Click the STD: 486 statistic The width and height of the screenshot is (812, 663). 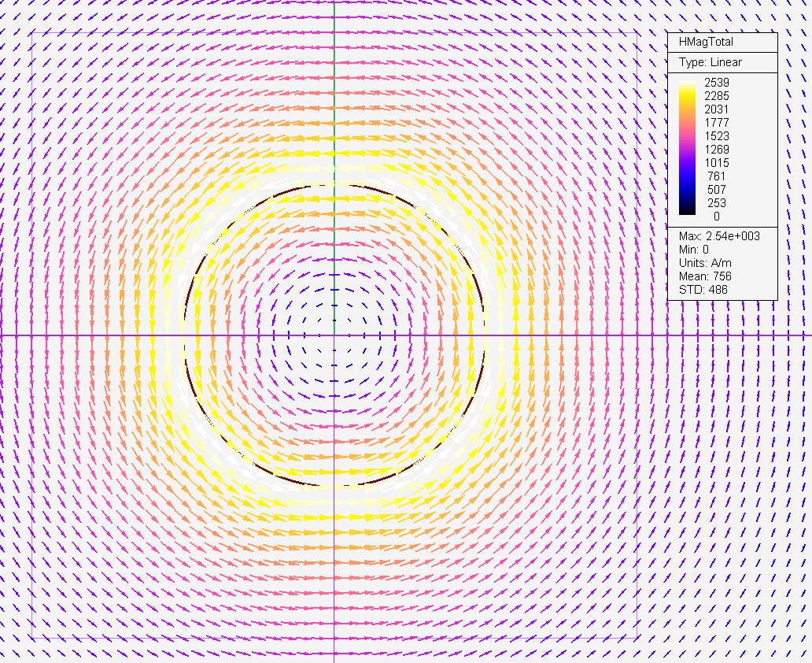[x=703, y=290]
